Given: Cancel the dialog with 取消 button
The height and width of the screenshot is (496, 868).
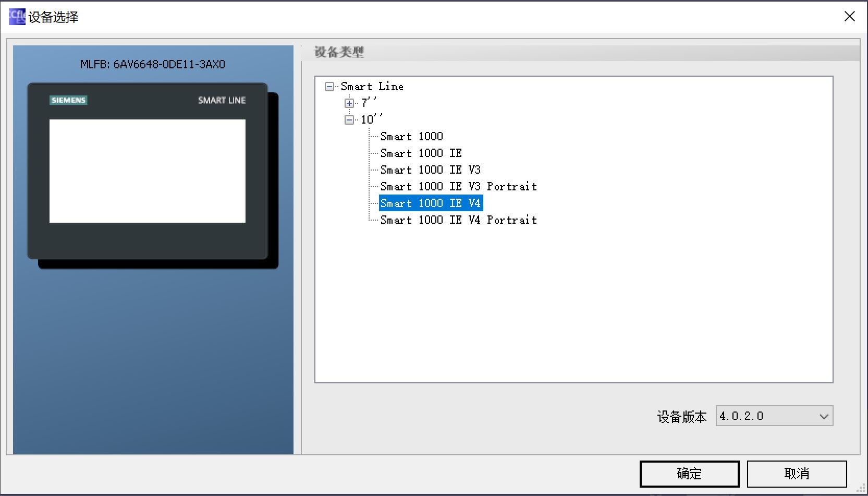Looking at the screenshot, I should pos(796,474).
